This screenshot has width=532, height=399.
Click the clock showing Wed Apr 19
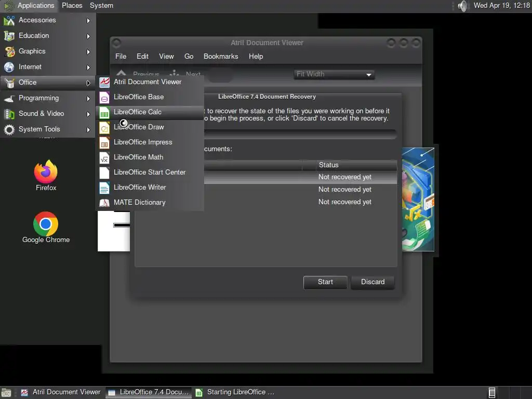(x=501, y=5)
